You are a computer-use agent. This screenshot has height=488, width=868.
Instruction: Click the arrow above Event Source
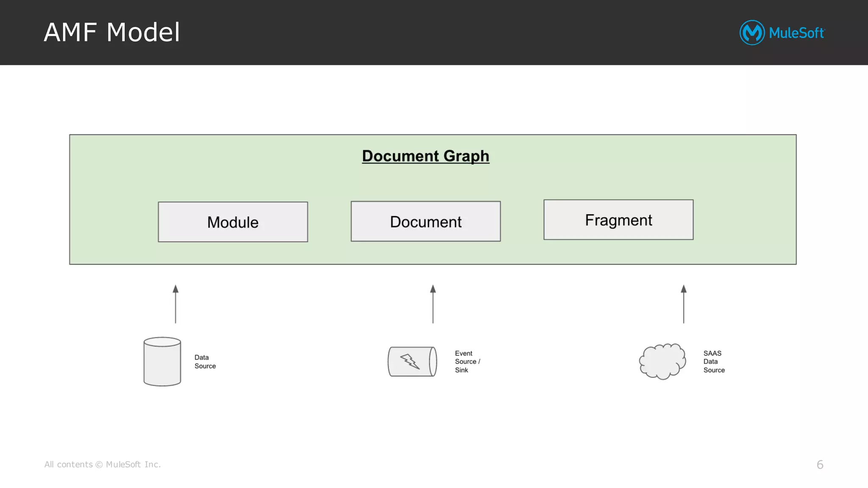(x=433, y=304)
